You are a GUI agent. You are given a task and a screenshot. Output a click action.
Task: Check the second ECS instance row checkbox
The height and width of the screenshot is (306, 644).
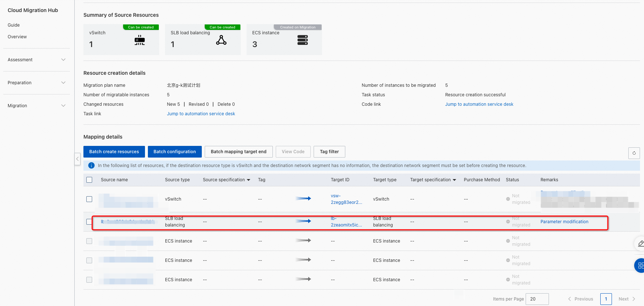[x=89, y=260]
